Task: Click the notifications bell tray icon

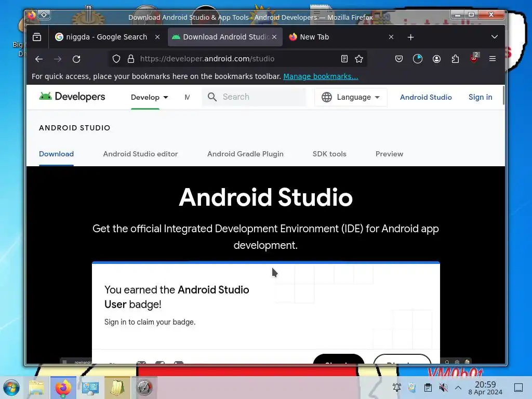Action: click(396, 387)
